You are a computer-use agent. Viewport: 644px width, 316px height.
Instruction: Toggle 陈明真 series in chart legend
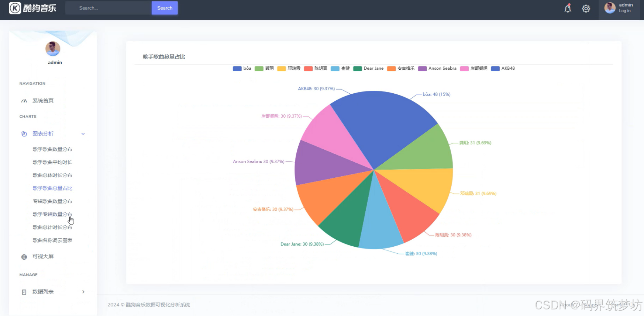click(316, 68)
